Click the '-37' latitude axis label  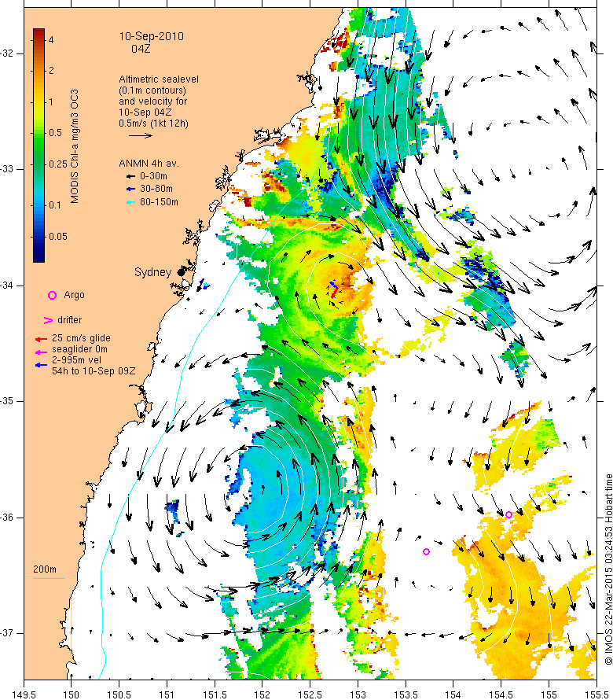point(7,633)
